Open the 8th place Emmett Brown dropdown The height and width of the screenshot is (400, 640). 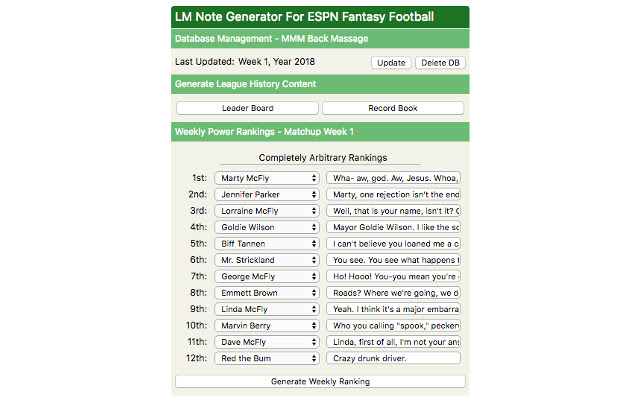(x=267, y=292)
